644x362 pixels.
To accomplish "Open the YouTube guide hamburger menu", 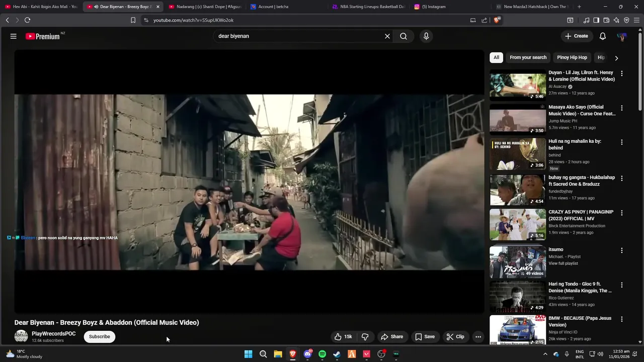I will (14, 36).
